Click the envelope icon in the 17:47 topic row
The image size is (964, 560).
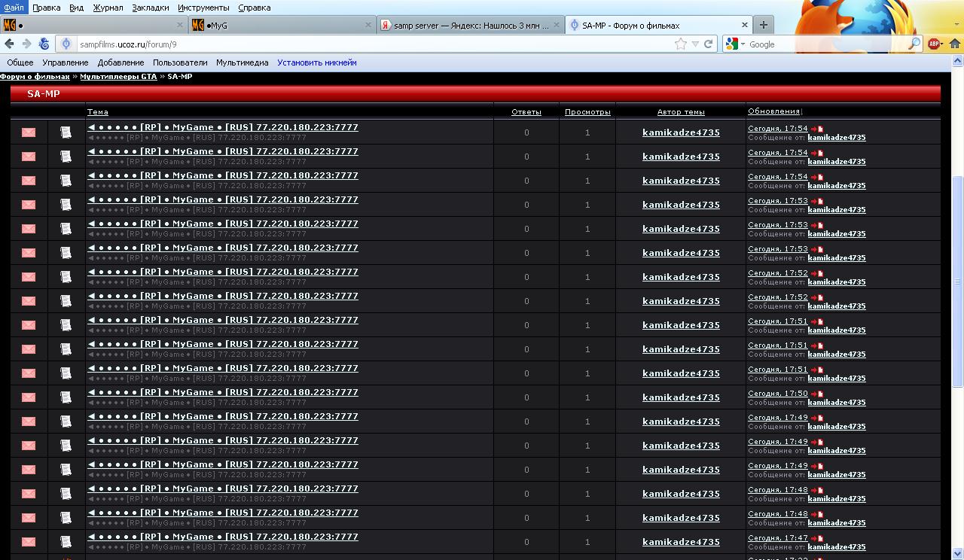[x=29, y=542]
